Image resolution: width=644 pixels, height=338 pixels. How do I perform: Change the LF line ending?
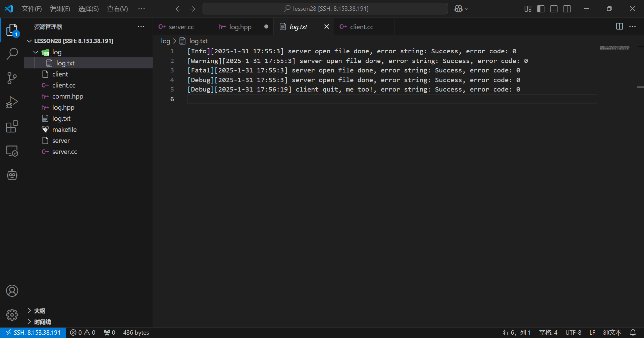592,333
